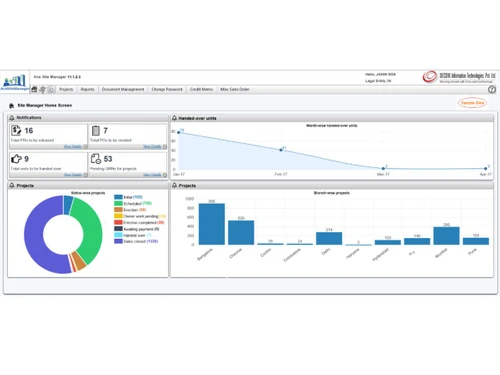
Task: Click arrow icon after Pending GRNs View Details
Action: pyautogui.click(x=165, y=175)
